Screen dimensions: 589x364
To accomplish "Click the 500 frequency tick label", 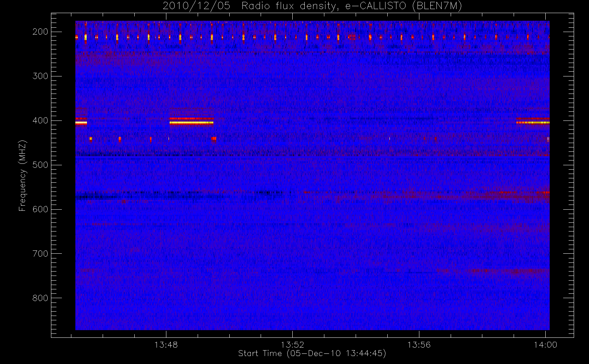I will [40, 165].
